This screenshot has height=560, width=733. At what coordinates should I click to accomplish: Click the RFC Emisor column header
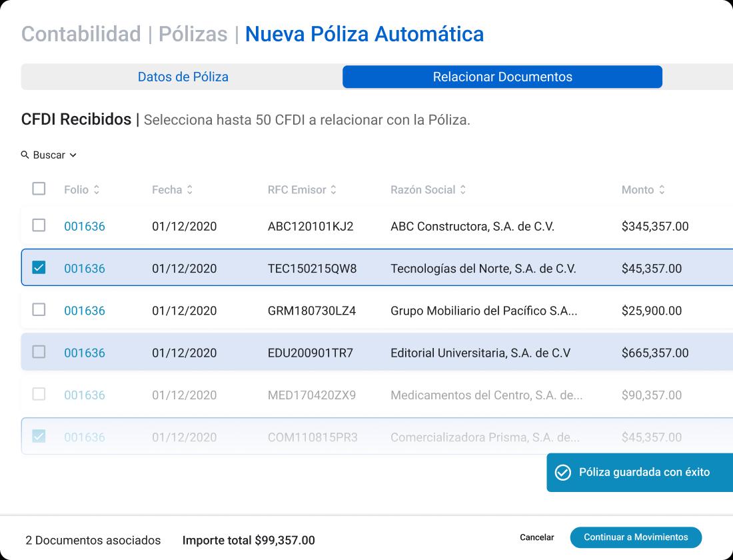click(297, 189)
